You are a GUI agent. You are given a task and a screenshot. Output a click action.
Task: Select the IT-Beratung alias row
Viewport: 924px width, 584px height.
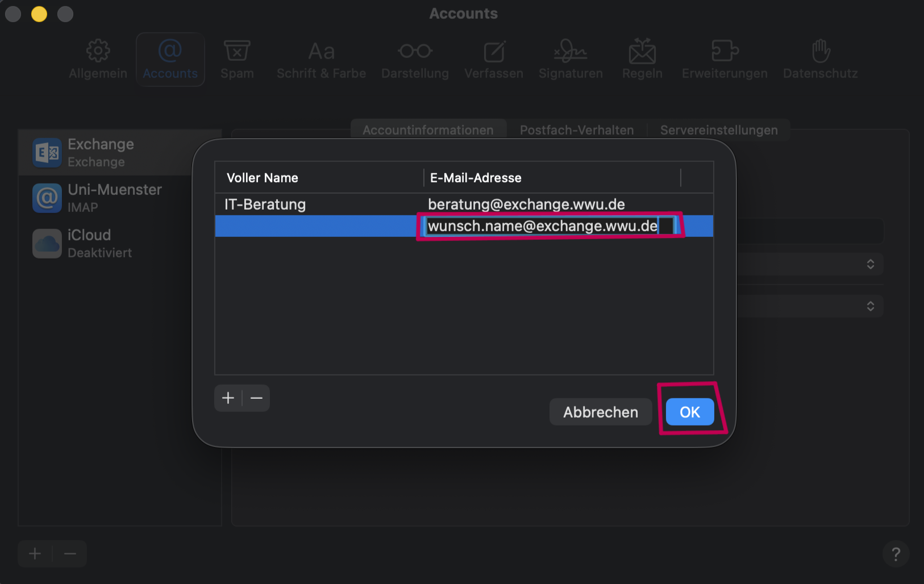click(318, 205)
